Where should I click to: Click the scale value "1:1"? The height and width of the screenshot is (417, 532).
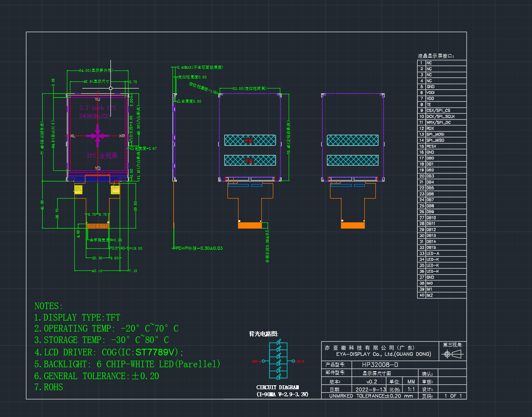411,390
